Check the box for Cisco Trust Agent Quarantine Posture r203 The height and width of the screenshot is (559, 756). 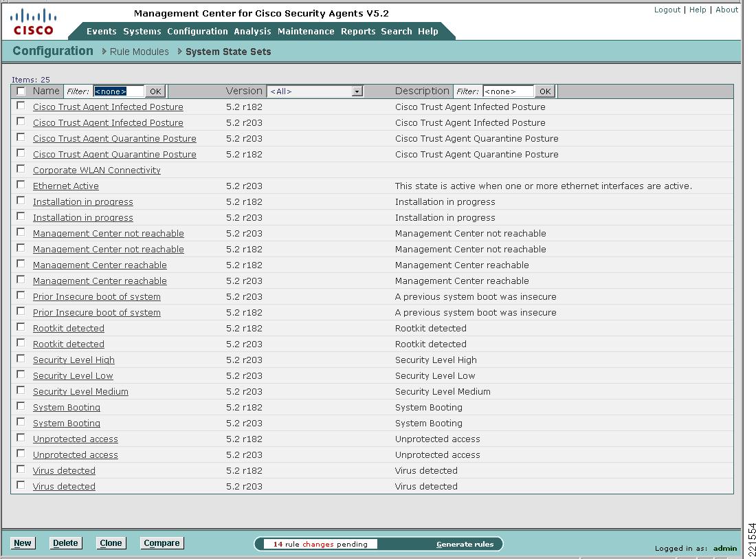coord(21,138)
